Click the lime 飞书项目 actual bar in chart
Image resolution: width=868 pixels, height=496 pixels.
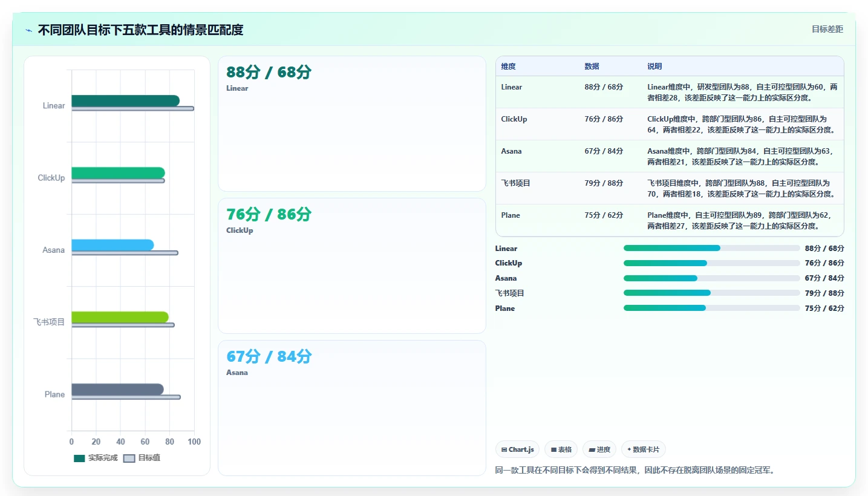pos(120,317)
